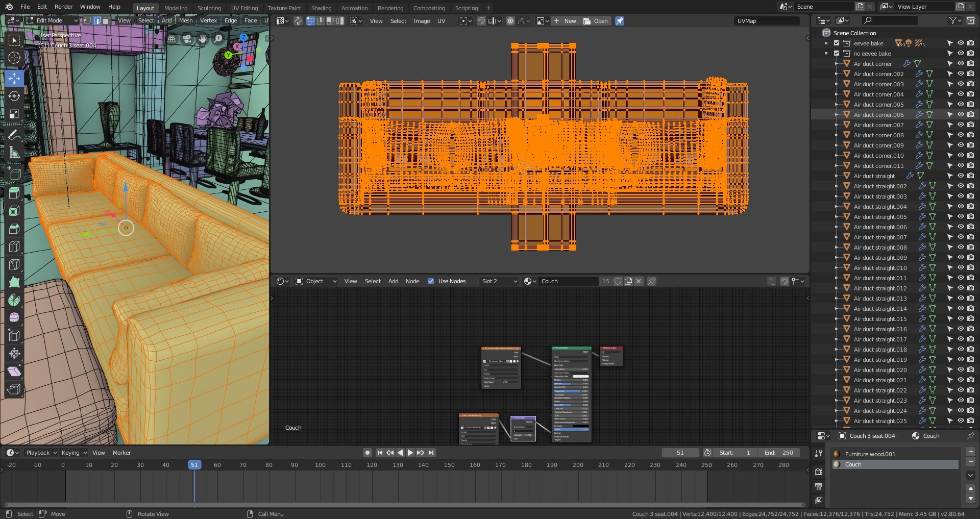Expand the eevee bake collection

point(826,43)
